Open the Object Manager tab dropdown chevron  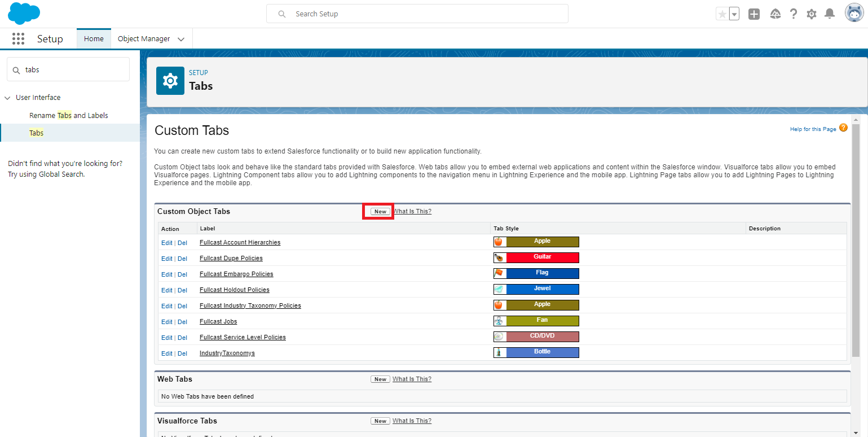tap(181, 40)
